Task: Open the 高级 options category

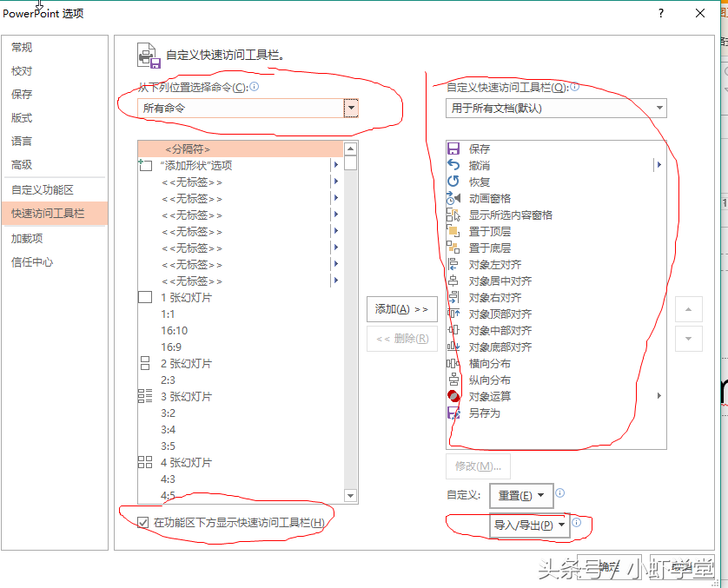Action: (x=55, y=165)
